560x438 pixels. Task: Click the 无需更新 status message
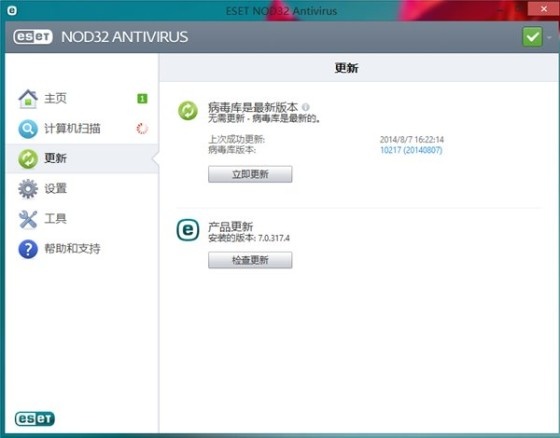pos(264,118)
